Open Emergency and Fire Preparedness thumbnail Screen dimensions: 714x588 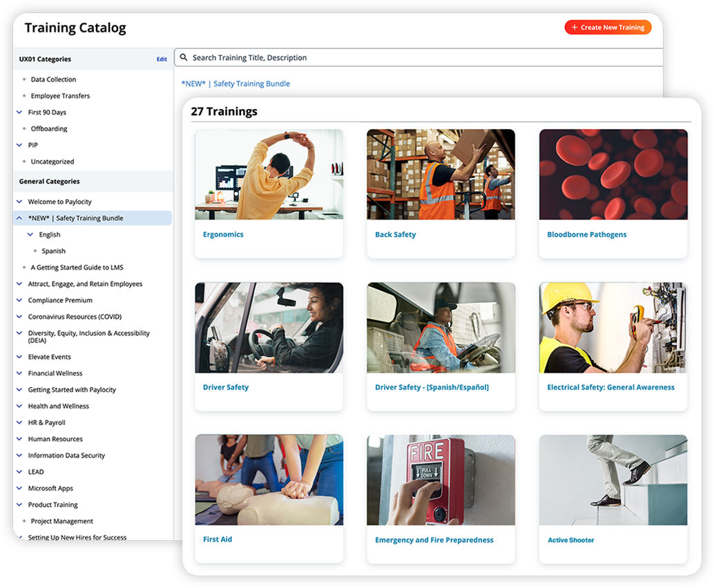tap(441, 480)
